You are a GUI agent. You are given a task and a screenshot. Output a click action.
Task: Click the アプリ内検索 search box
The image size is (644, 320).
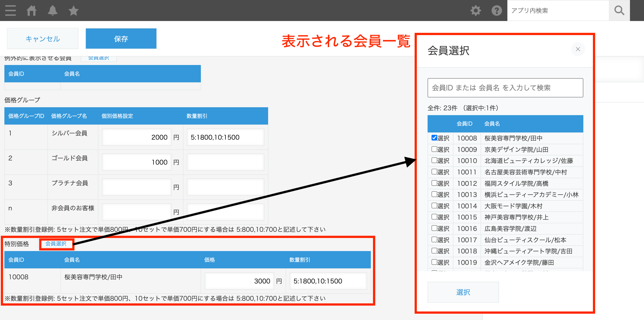pos(557,11)
